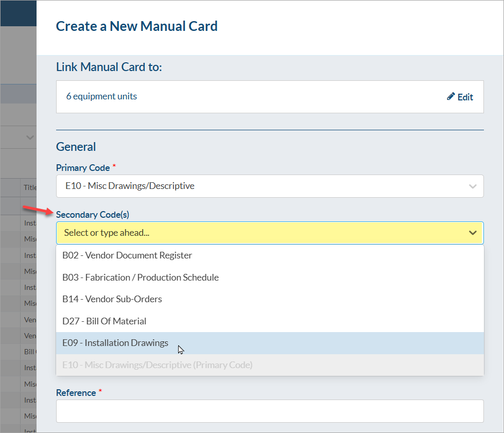Click the Create a New Manual Card title
504x433 pixels.
click(x=136, y=26)
